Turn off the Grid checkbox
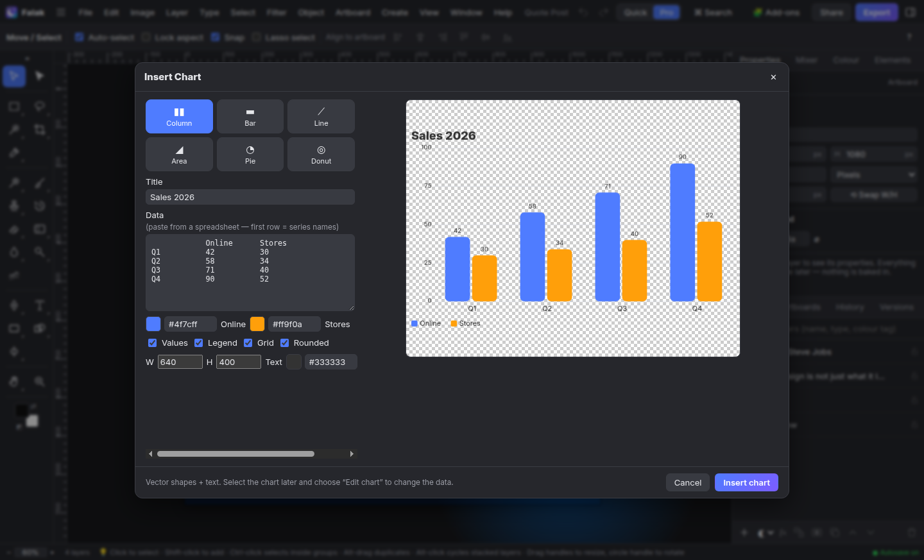924x560 pixels. tap(248, 343)
